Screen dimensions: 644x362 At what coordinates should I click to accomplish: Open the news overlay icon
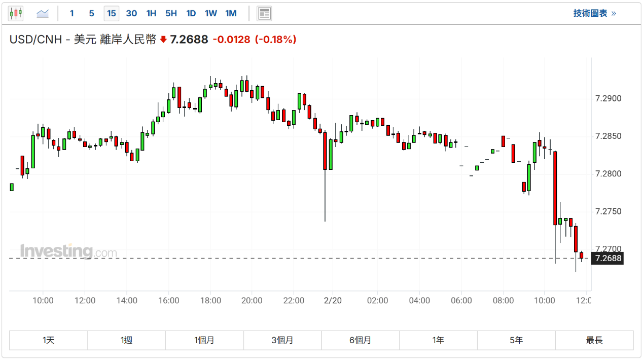pos(264,13)
